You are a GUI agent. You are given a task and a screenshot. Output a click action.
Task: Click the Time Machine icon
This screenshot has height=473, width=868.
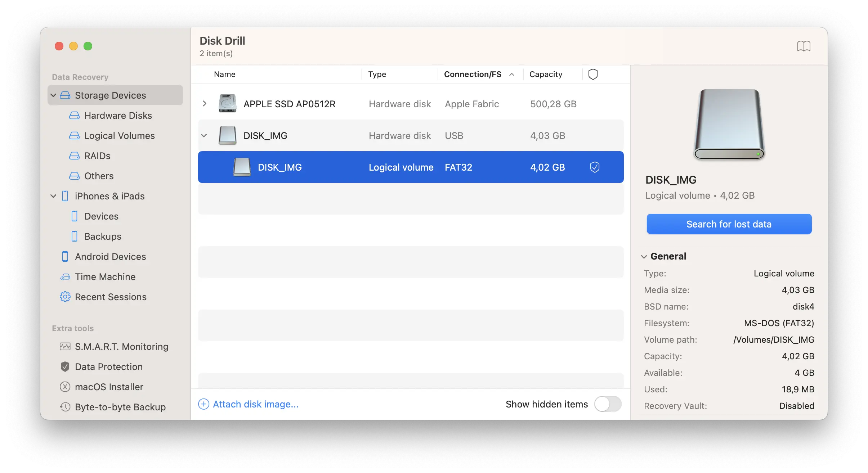[x=65, y=276]
